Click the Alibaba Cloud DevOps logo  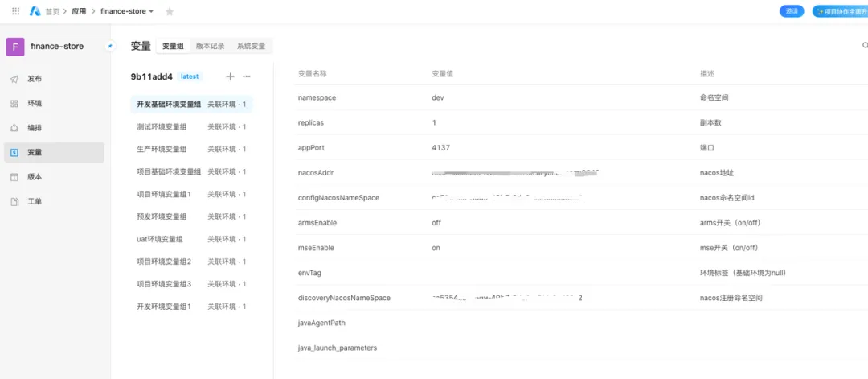(x=35, y=11)
